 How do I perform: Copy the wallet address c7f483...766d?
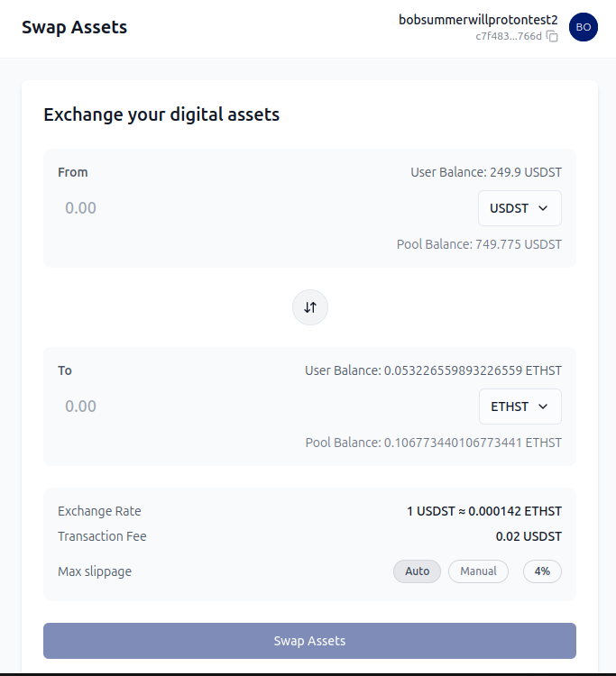point(552,37)
